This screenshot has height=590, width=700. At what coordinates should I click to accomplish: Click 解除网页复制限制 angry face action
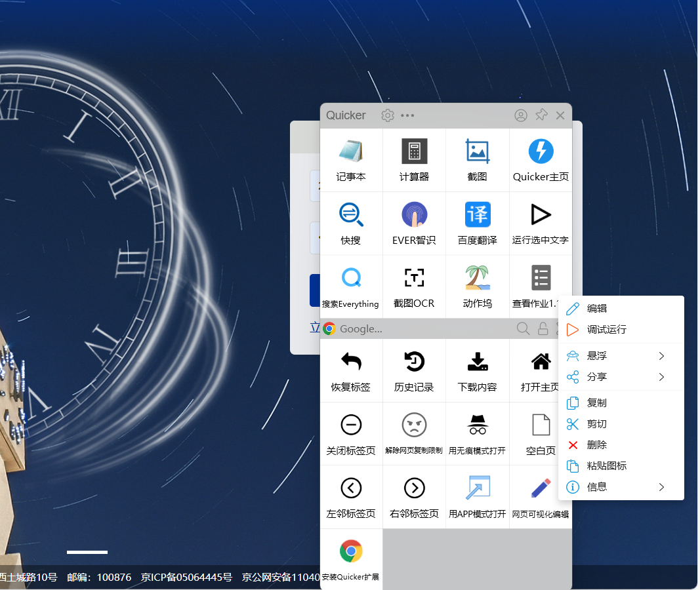tap(414, 434)
